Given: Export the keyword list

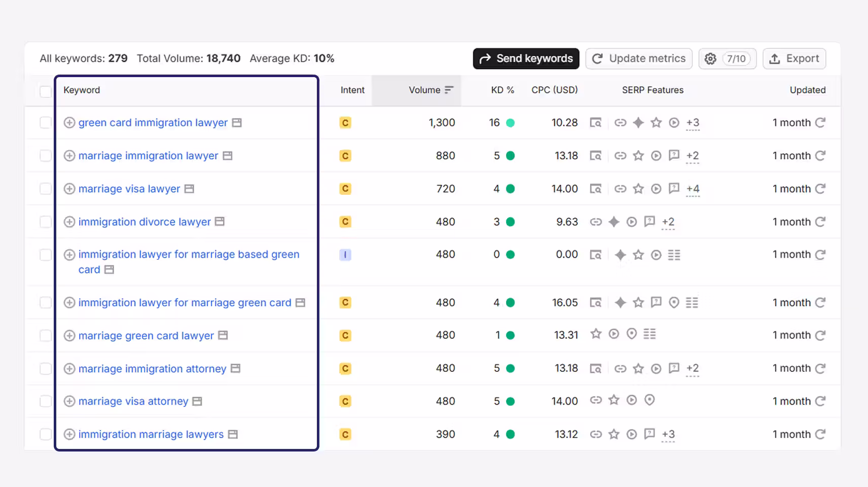Looking at the screenshot, I should click(794, 59).
